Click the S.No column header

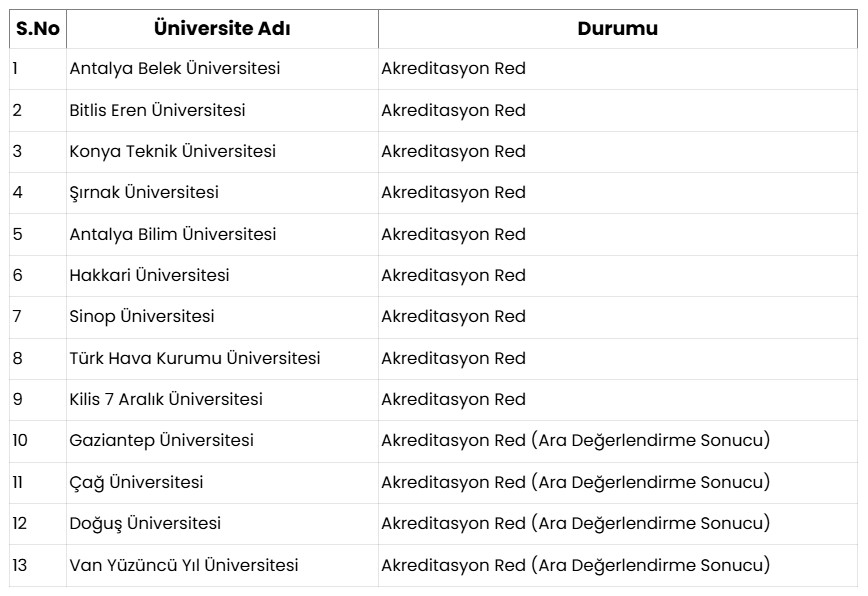37,29
